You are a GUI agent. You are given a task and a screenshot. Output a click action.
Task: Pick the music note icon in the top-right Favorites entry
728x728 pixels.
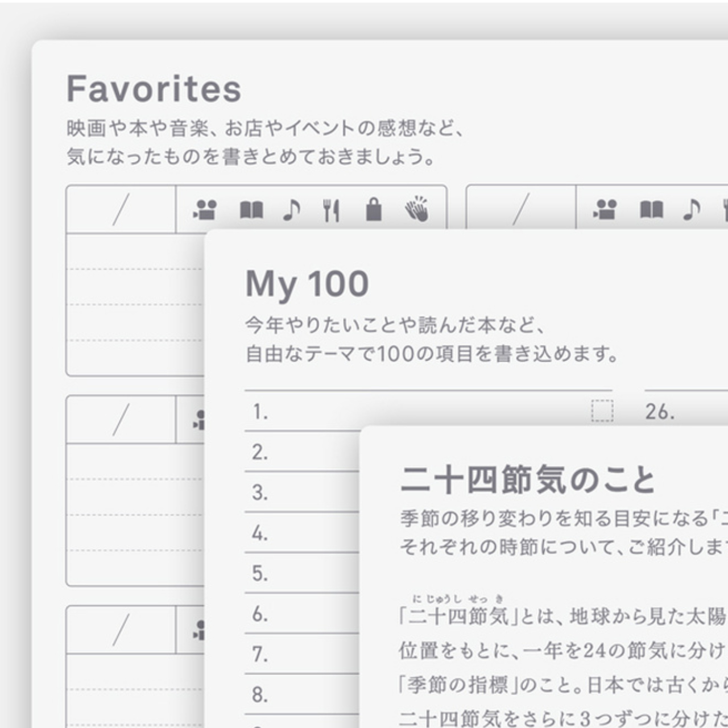coord(691,210)
